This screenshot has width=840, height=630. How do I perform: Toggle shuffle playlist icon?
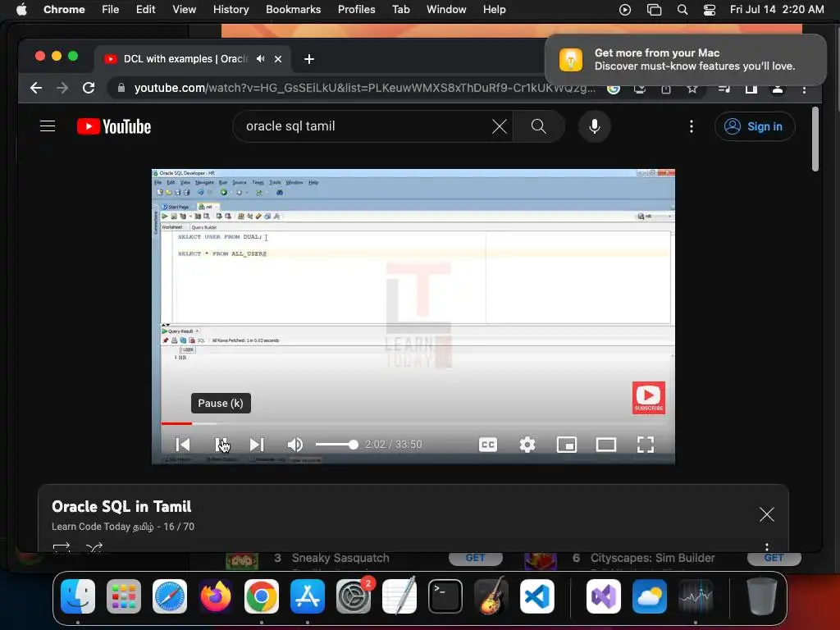coord(94,547)
